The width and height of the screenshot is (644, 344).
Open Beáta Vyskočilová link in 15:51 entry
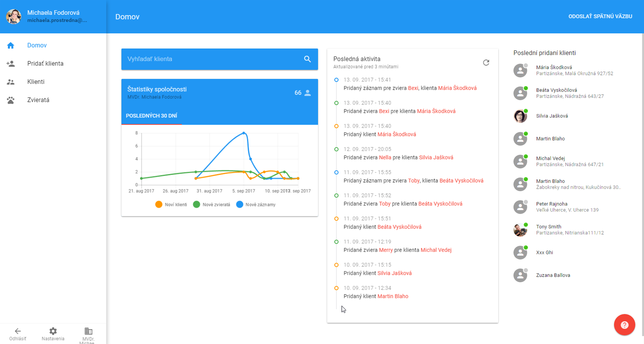[x=399, y=227]
